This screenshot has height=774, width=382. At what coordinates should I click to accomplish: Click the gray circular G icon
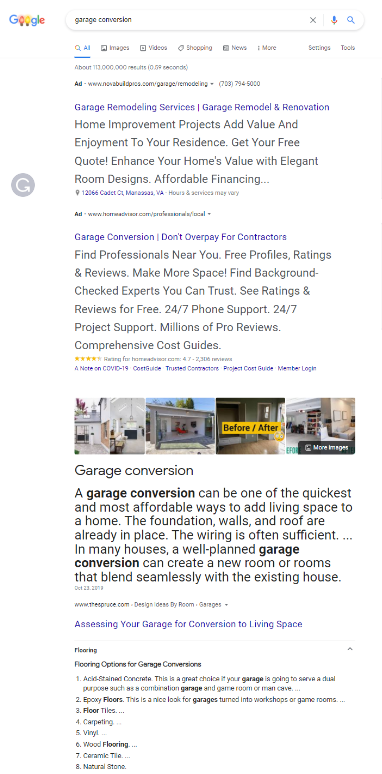(23, 185)
